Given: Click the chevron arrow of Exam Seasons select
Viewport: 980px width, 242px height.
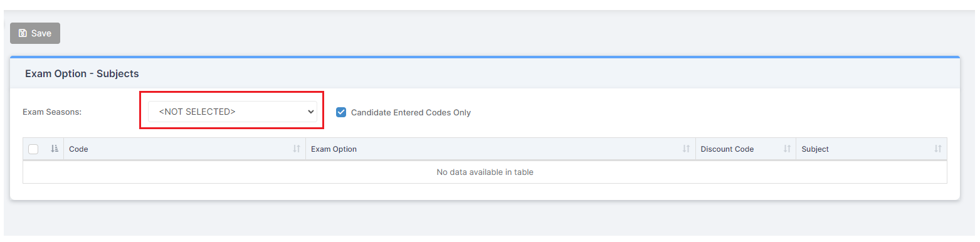Looking at the screenshot, I should click(310, 112).
